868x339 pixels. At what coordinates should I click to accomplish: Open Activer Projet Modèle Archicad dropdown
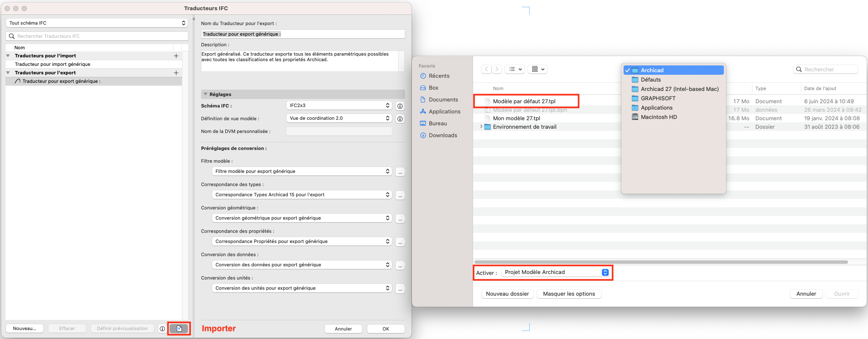click(x=556, y=272)
